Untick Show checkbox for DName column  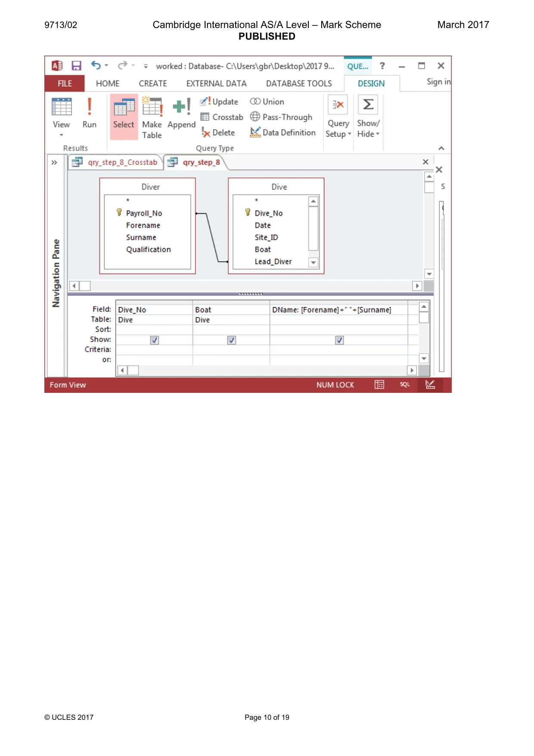(339, 340)
